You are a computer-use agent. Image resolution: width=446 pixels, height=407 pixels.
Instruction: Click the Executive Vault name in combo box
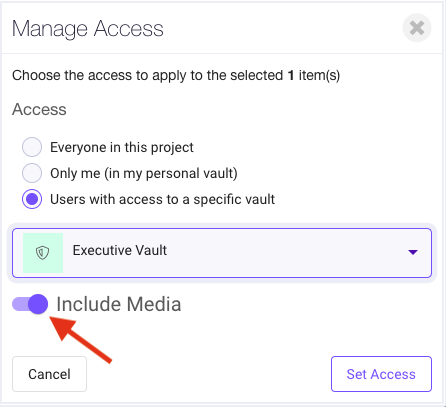click(x=120, y=250)
